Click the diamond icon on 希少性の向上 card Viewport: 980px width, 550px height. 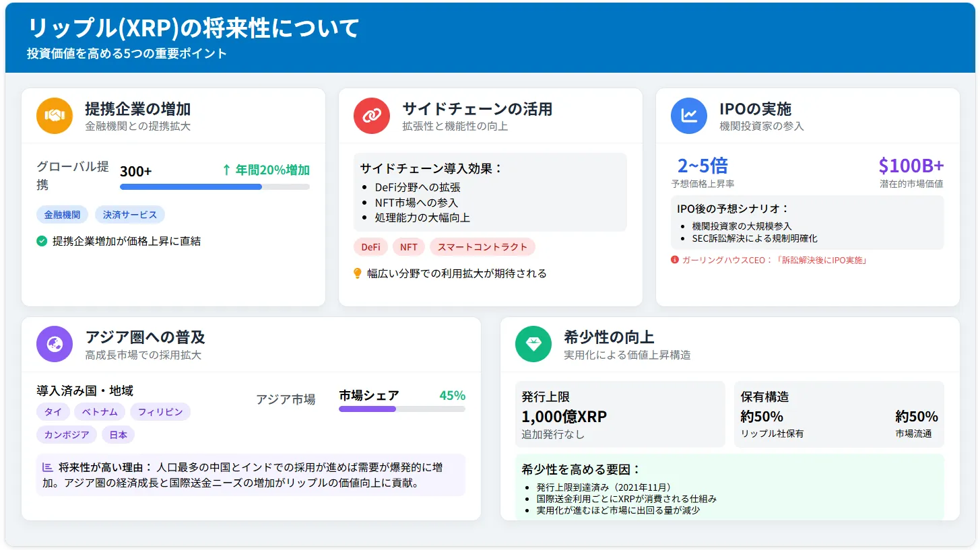pos(533,344)
